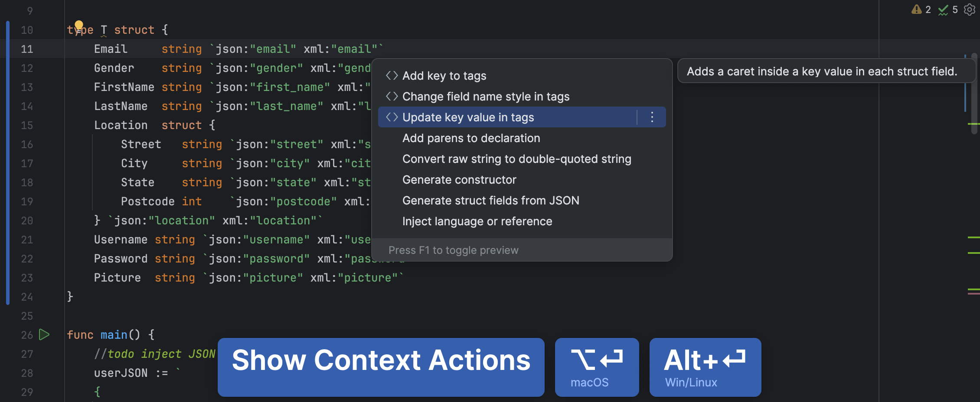The width and height of the screenshot is (980, 402).
Task: Click the run arrow beside func main
Action: click(x=43, y=334)
